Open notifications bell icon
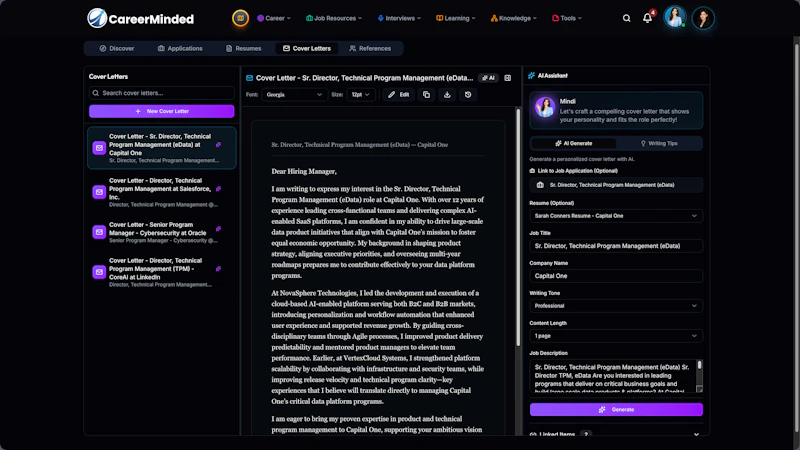 tap(647, 18)
